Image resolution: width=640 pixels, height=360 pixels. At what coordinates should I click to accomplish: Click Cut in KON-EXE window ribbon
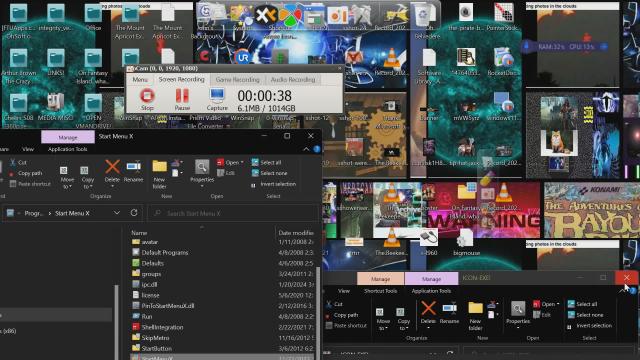334,304
